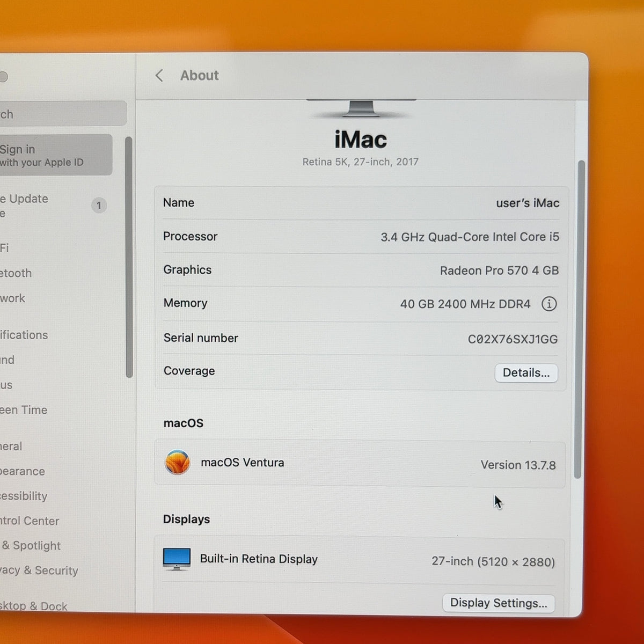Click the sidebar vertical scrollbar
The height and width of the screenshot is (644, 644).
point(129,258)
